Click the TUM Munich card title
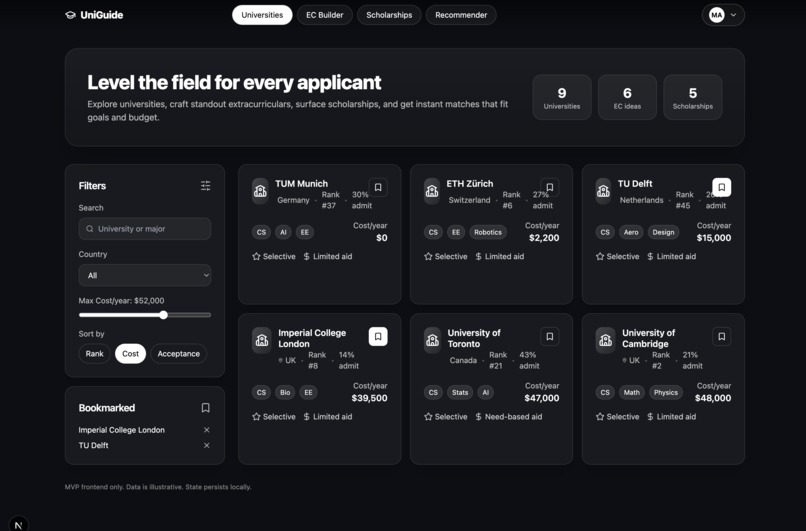The image size is (806, 531). pyautogui.click(x=301, y=184)
